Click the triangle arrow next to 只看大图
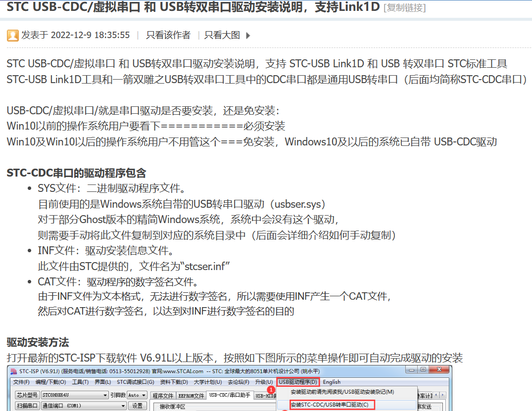The height and width of the screenshot is (411, 532). coord(248,35)
